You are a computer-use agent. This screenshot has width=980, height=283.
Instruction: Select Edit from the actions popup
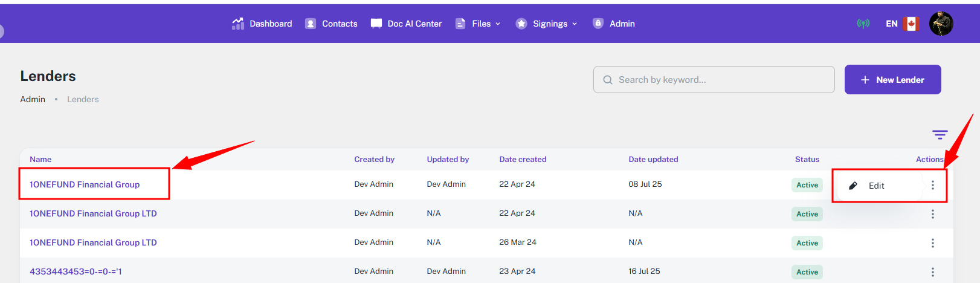coord(876,186)
